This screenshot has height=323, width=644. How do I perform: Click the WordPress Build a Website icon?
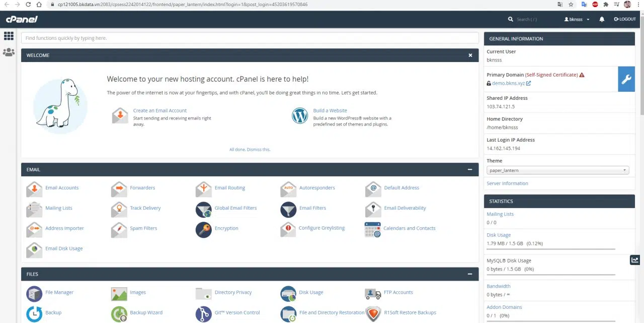click(300, 116)
